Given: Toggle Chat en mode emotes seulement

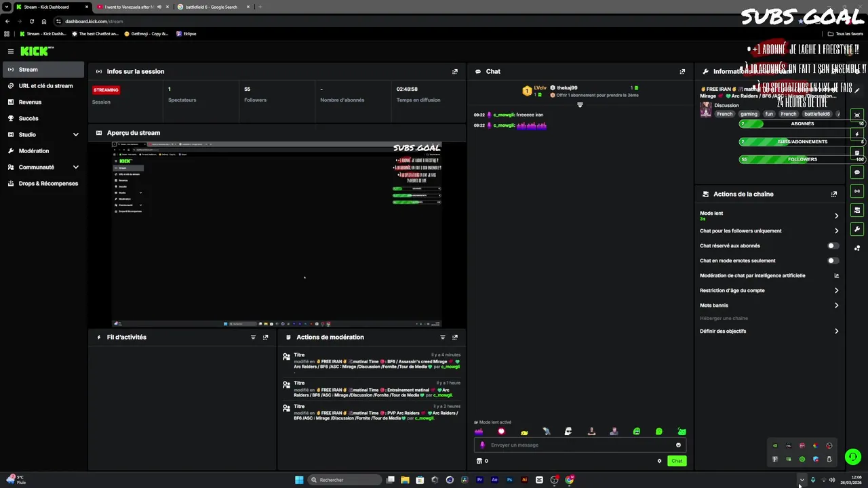Looking at the screenshot, I should [x=833, y=260].
